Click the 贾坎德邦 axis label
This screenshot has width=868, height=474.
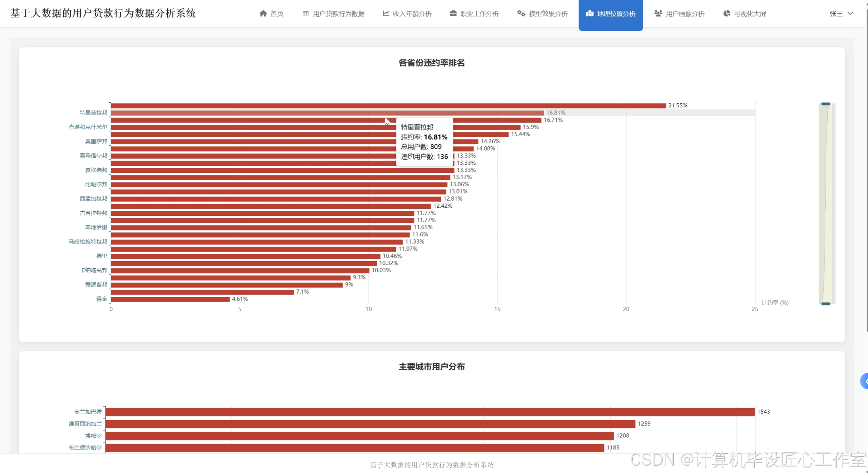click(96, 170)
